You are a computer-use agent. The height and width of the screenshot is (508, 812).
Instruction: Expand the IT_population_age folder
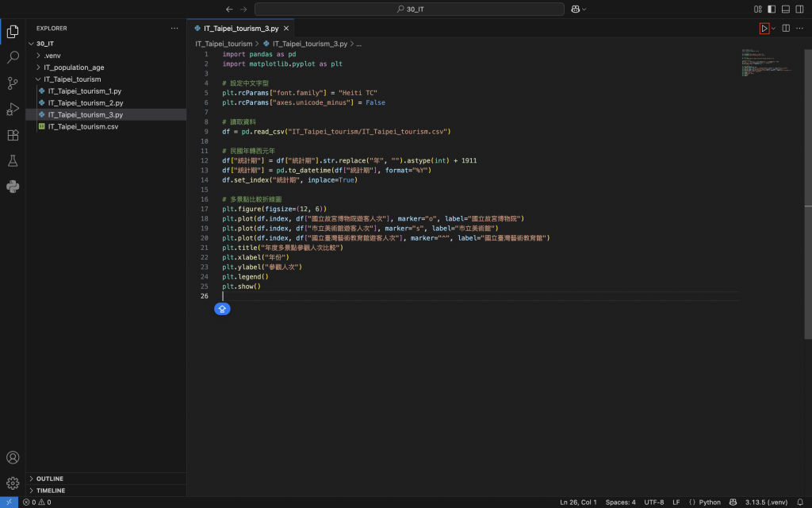tap(74, 67)
